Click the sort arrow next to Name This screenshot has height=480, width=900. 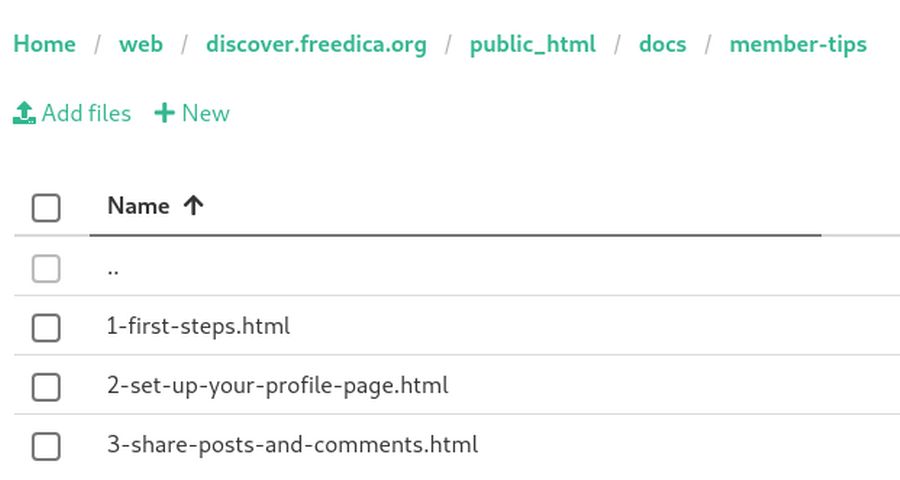point(193,206)
